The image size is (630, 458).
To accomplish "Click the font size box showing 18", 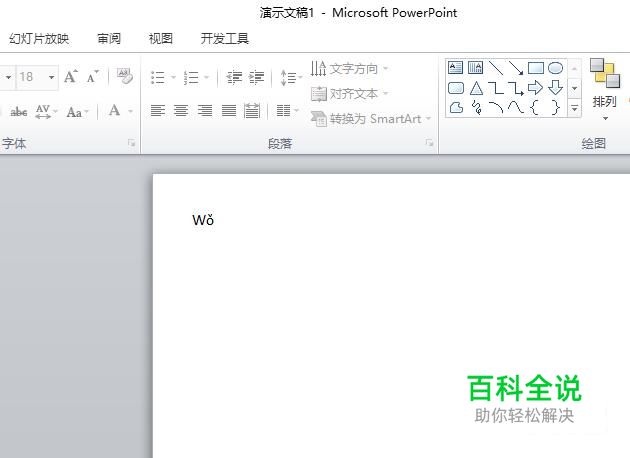I will pos(31,76).
